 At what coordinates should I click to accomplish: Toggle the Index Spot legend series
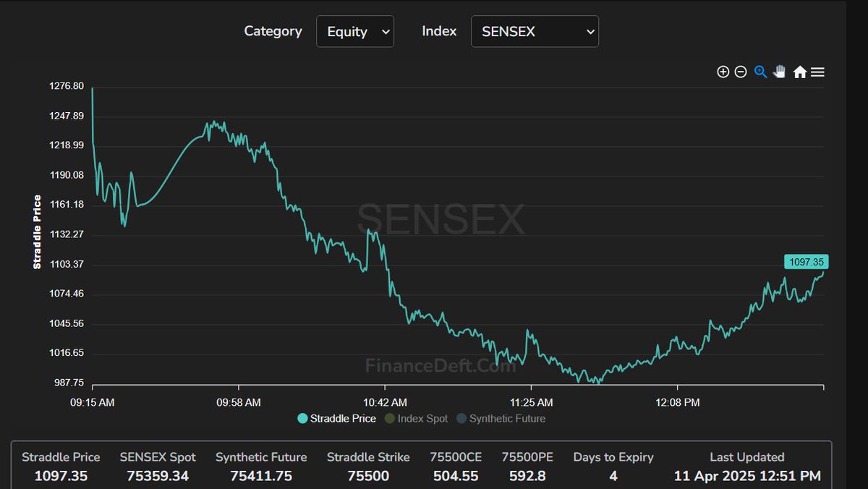(x=416, y=418)
